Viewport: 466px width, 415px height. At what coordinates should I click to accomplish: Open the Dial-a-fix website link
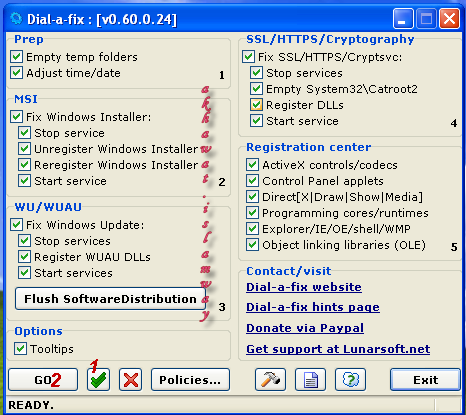point(304,287)
